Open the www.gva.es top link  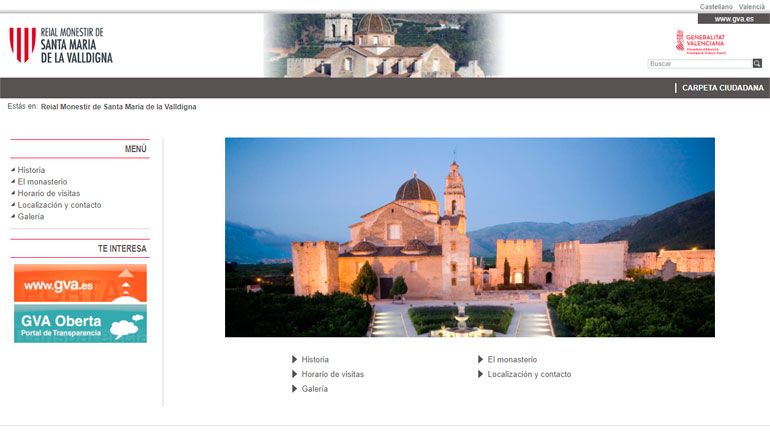[733, 19]
